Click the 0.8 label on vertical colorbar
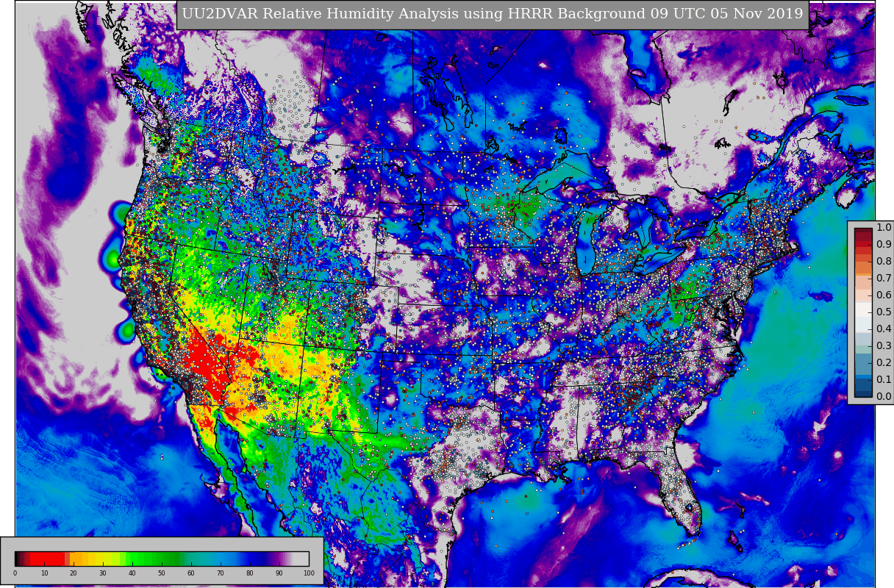The image size is (894, 588). 884,262
